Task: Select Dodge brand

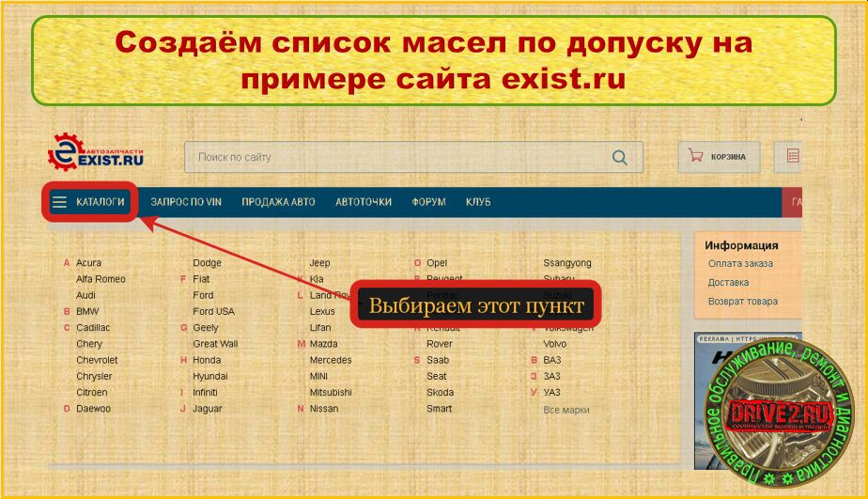Action: [207, 263]
